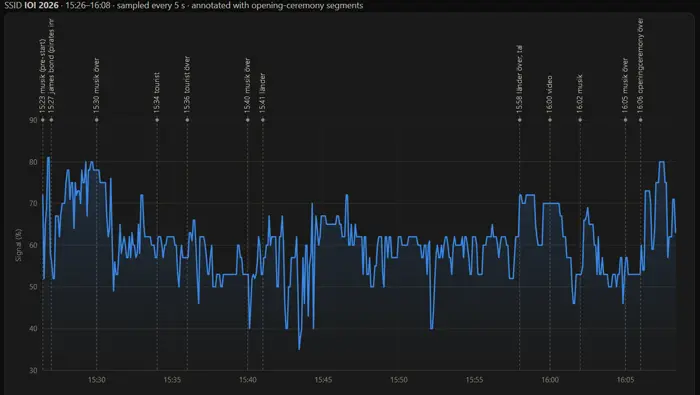Click the y-axis tick value 90
Image resolution: width=700 pixels, height=395 pixels.
pyautogui.click(x=33, y=120)
